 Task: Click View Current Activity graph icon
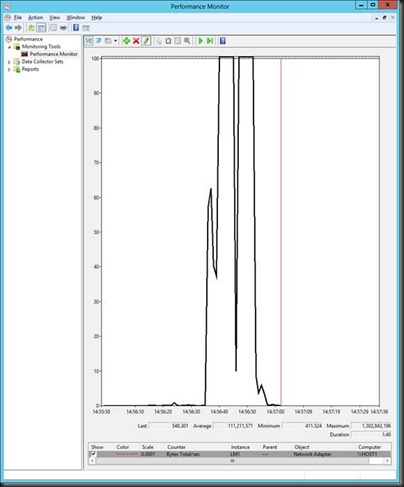tap(89, 41)
